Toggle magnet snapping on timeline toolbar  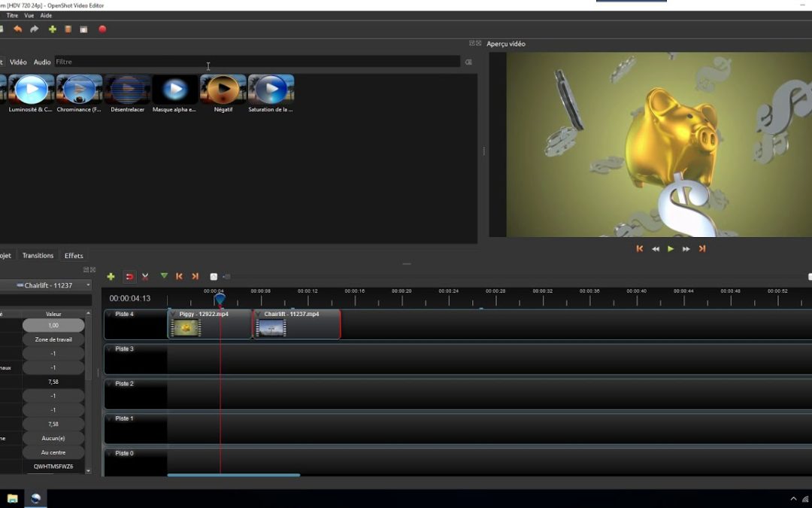point(129,277)
